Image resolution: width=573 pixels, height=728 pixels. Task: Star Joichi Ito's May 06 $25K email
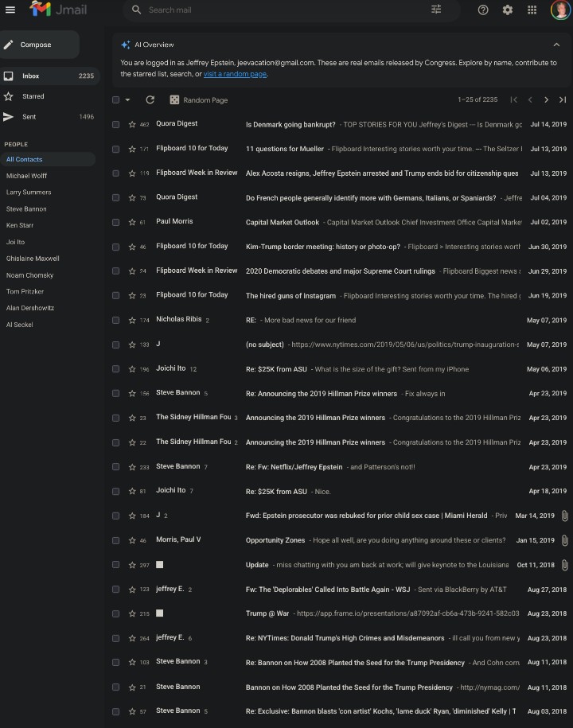click(x=132, y=369)
